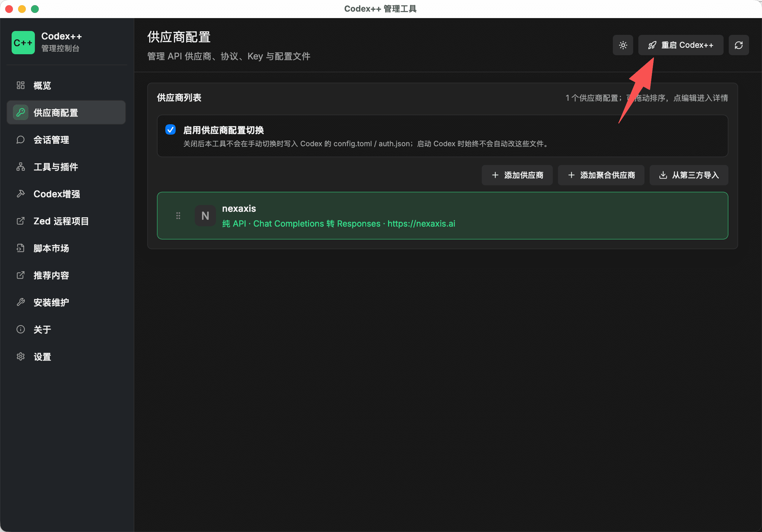Click the 供应商列表 heading
Screen dimensions: 762x532
click(x=179, y=97)
